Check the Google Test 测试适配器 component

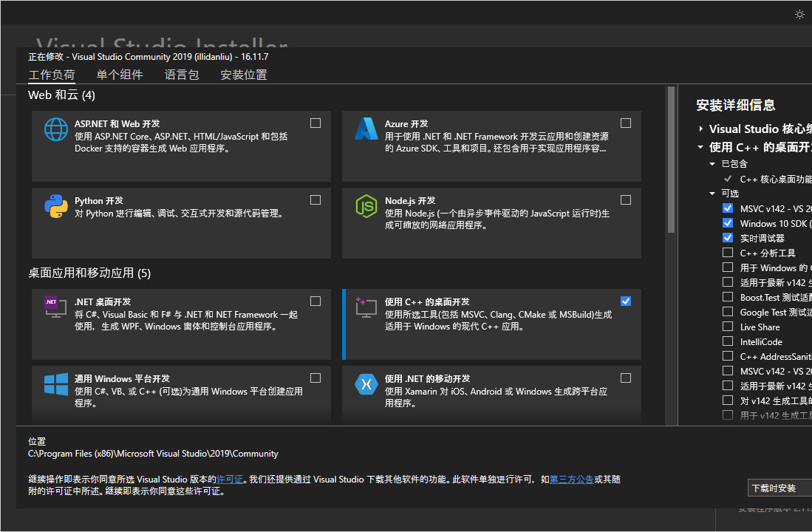[x=728, y=312]
